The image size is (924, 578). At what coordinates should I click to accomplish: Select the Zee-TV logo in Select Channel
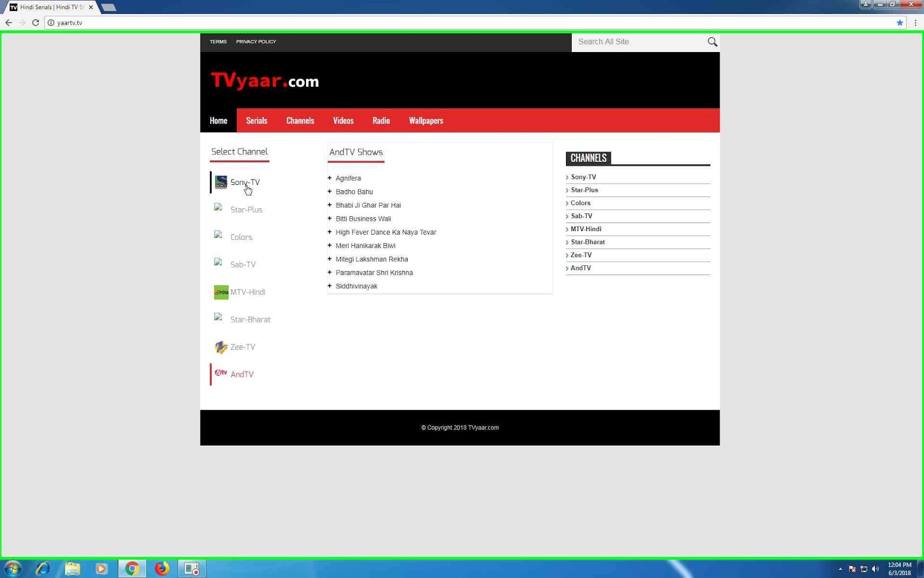[221, 347]
